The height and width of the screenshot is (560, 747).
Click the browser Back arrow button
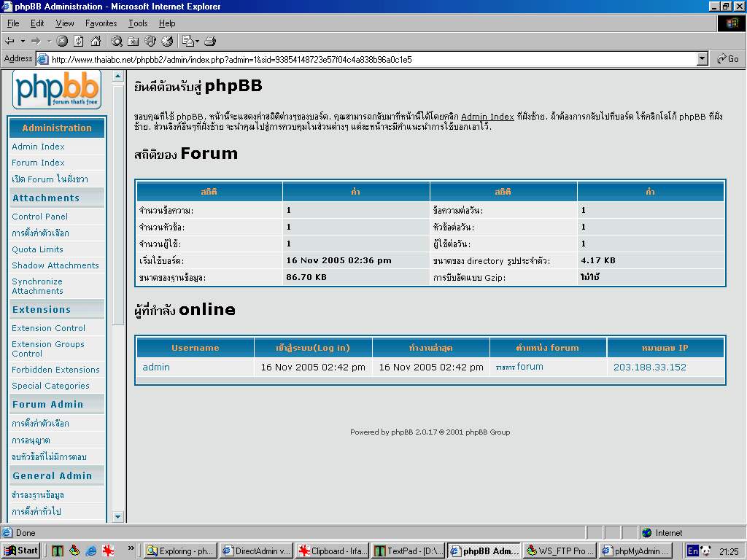pos(9,41)
